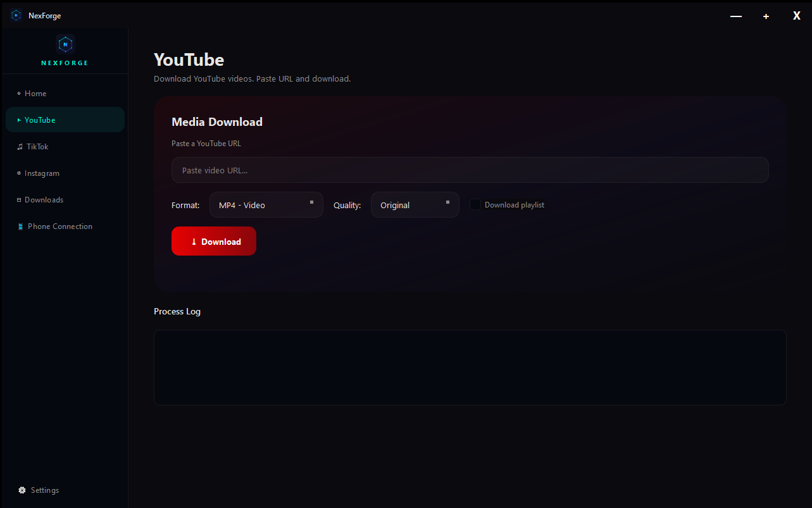Click the Format: label
Viewport: 812px width, 508px height.
(185, 205)
